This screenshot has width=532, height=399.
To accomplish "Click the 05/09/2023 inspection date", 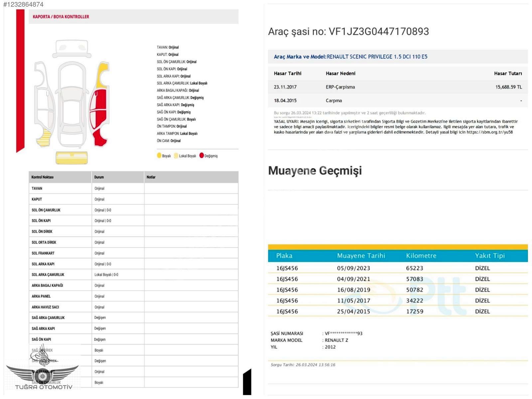I will [x=353, y=268].
